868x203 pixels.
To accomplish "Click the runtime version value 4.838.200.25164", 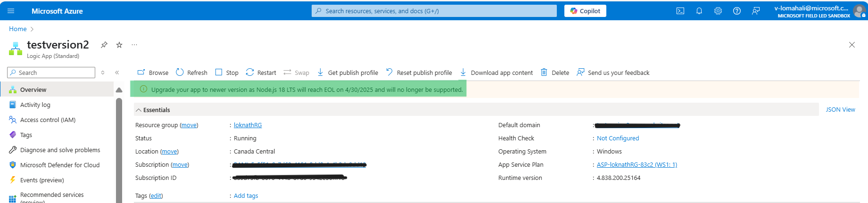I will click(619, 178).
